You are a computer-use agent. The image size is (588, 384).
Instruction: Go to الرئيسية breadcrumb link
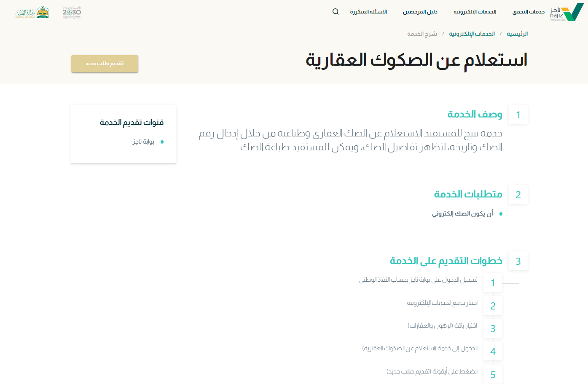(517, 34)
